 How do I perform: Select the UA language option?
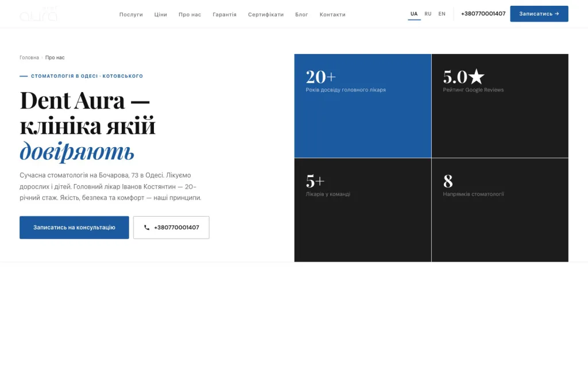click(x=414, y=14)
